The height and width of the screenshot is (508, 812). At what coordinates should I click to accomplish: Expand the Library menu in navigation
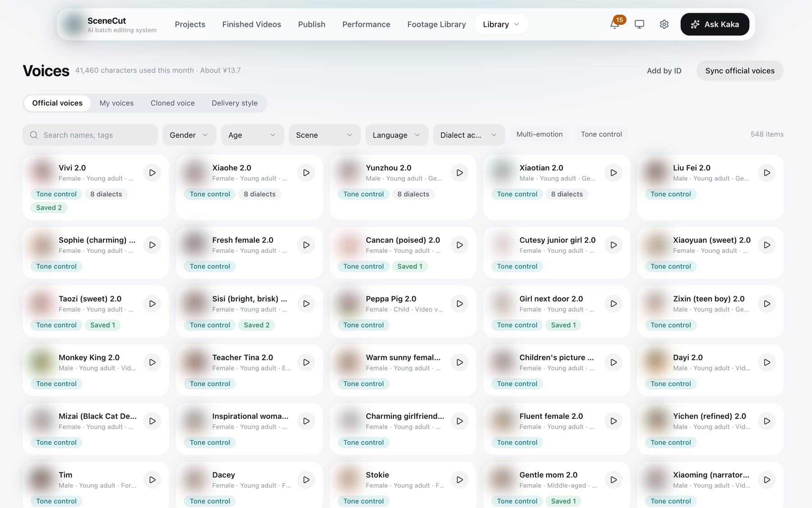tap(501, 24)
